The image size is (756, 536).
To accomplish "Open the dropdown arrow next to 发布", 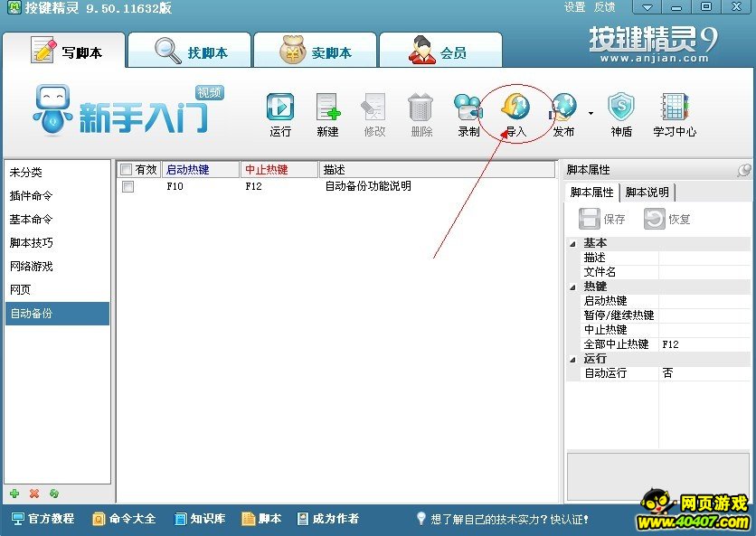I will click(x=591, y=114).
